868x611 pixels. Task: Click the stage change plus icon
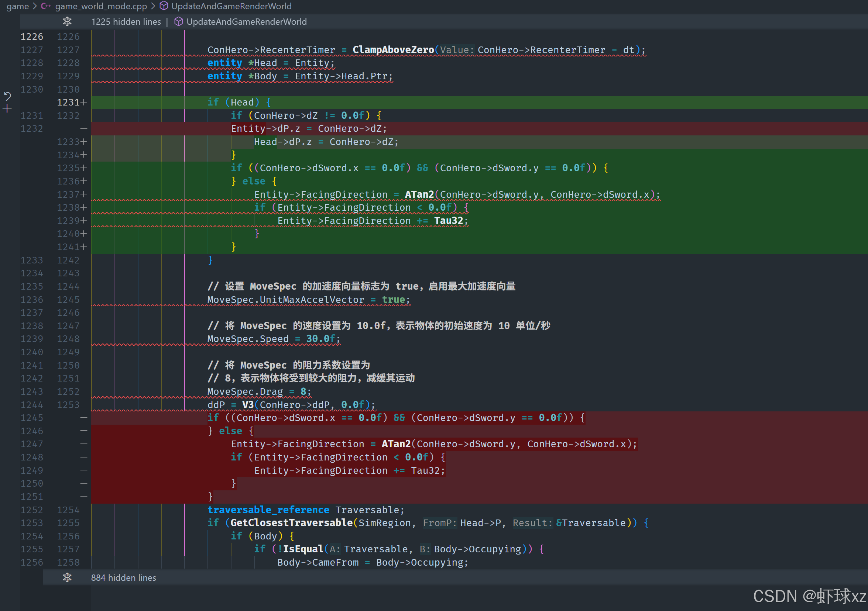[7, 109]
